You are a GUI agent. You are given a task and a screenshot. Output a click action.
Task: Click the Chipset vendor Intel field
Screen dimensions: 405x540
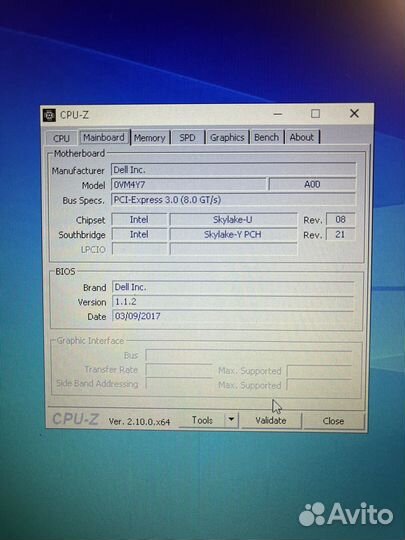pos(139,220)
